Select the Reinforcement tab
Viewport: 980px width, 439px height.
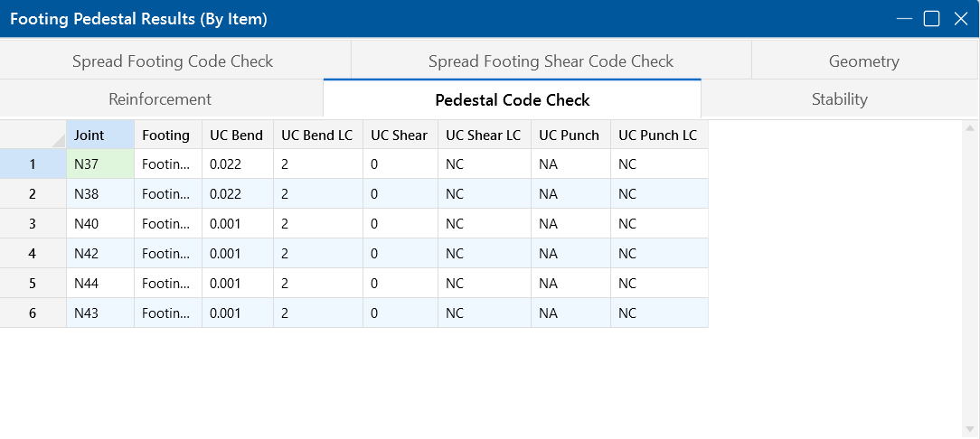pyautogui.click(x=160, y=99)
